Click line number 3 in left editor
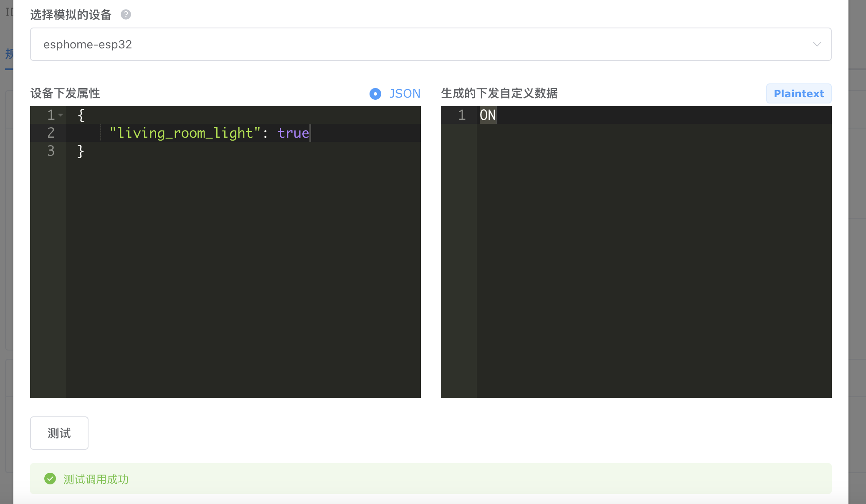Viewport: 866px width, 504px height. (51, 151)
